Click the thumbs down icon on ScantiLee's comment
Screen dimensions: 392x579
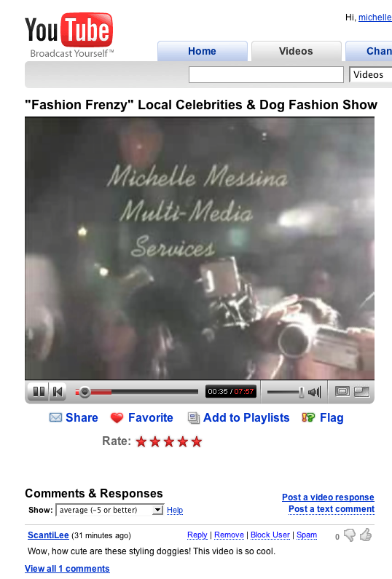pyautogui.click(x=350, y=535)
